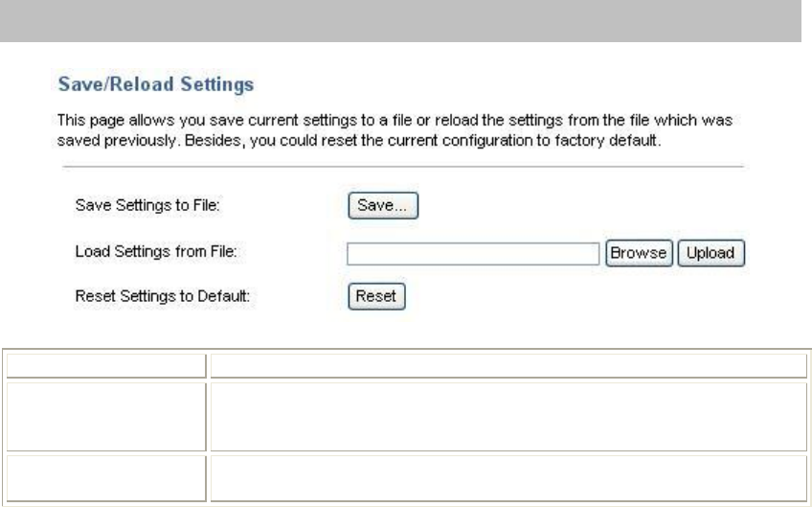Viewport: 812px width, 507px height.
Task: Select the narrow cell in first table row
Action: pyautogui.click(x=106, y=366)
